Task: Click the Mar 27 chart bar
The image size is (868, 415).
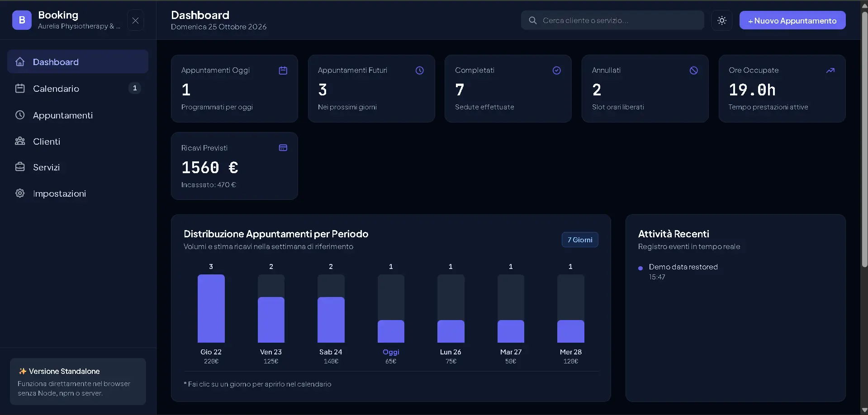Action: [511, 308]
